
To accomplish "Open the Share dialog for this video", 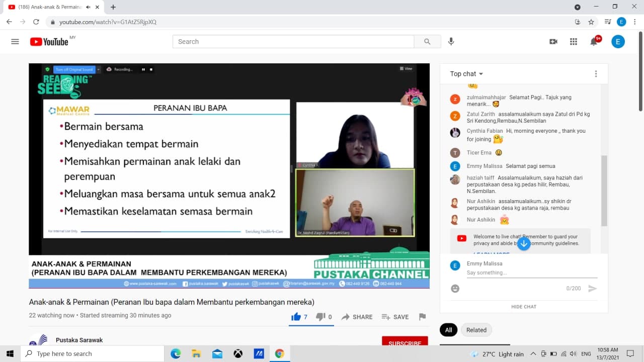I will point(357,317).
